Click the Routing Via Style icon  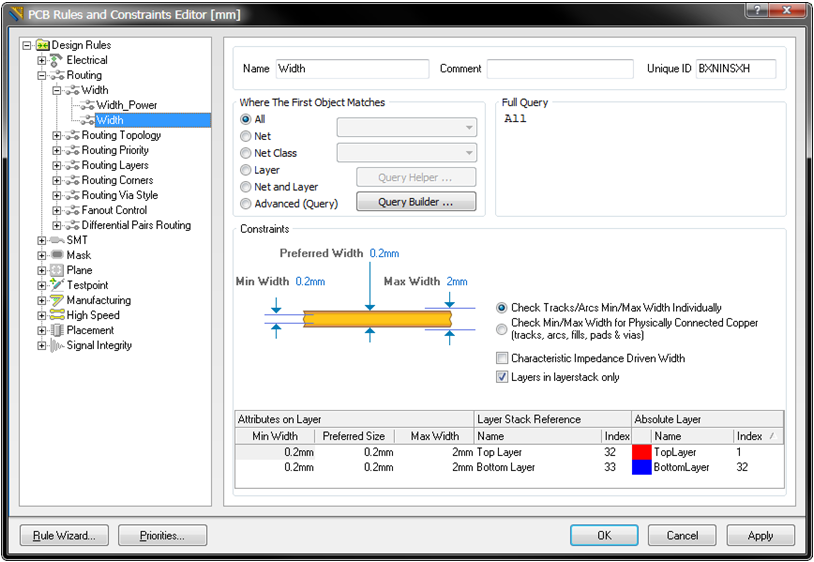(x=72, y=196)
